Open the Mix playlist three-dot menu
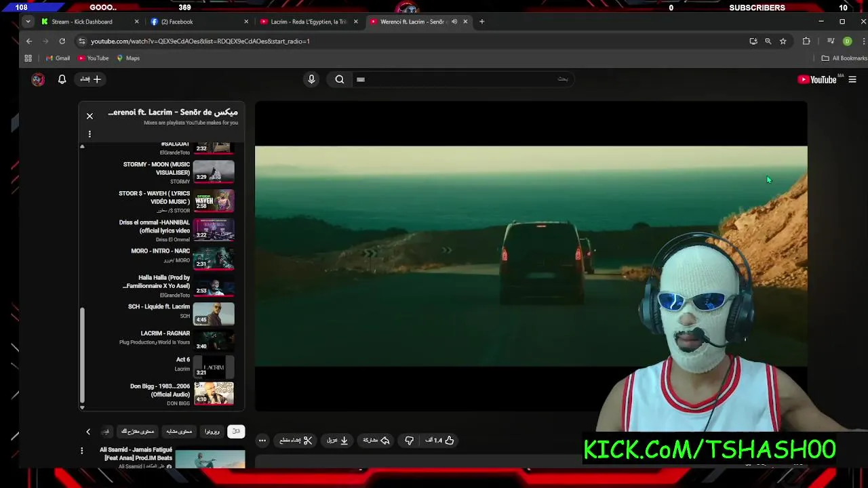Viewport: 868px width, 488px height. tap(90, 134)
